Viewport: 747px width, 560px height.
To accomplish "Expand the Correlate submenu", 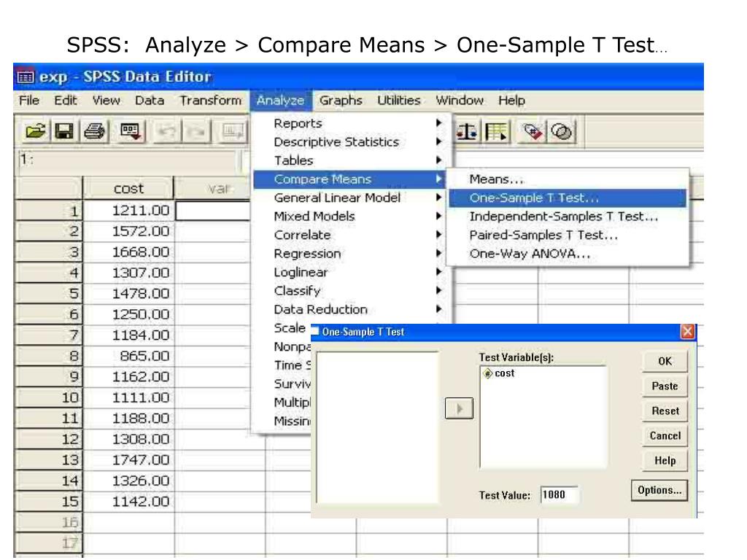I will pyautogui.click(x=352, y=235).
